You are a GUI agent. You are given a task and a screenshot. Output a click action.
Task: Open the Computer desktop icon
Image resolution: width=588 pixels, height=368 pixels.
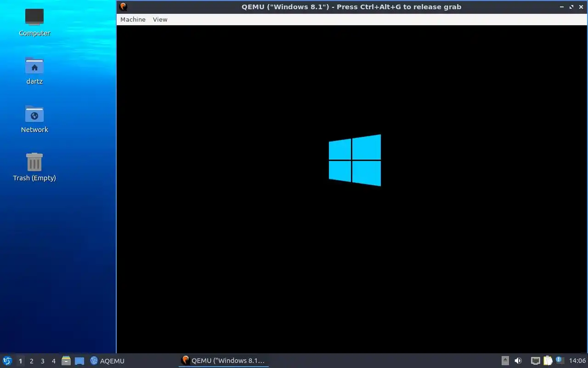[34, 22]
